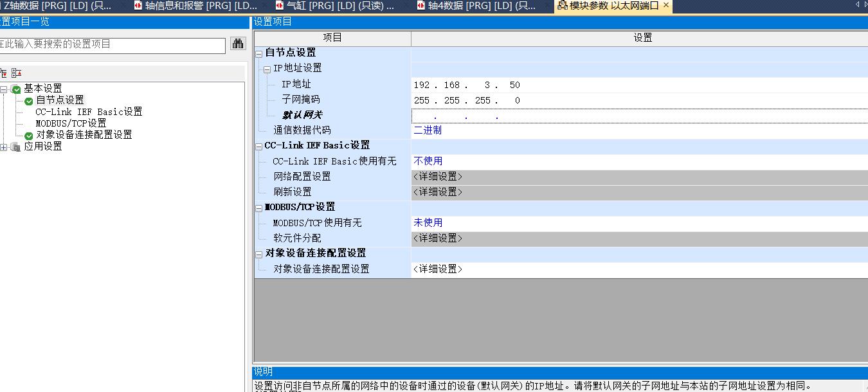Open the CC-Link IEF Basic使用有无 value 不使用

(428, 161)
